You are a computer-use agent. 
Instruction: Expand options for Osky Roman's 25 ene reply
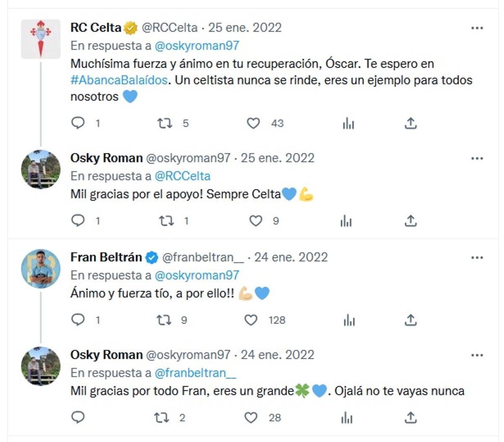click(x=477, y=158)
